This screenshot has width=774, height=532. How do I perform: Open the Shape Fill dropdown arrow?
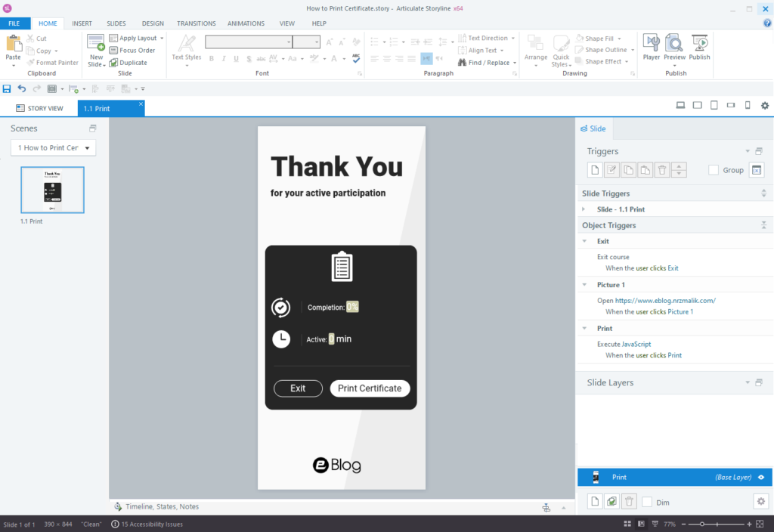[620, 39]
